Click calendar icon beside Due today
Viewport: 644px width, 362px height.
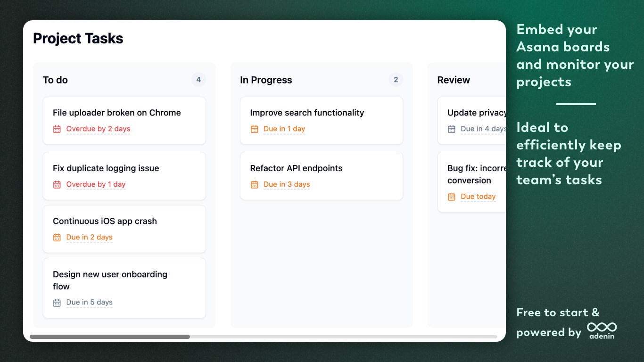tap(452, 197)
